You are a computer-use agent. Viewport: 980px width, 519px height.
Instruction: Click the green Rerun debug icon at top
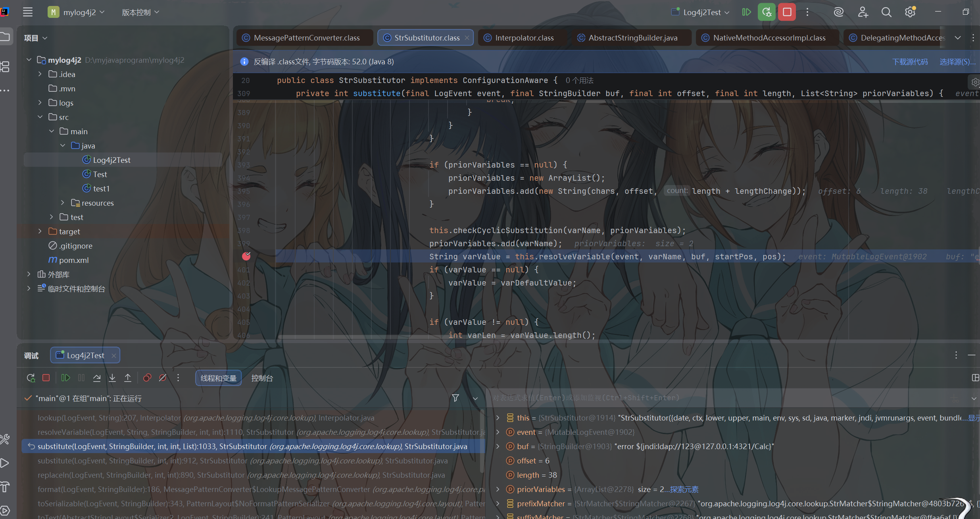pos(767,12)
